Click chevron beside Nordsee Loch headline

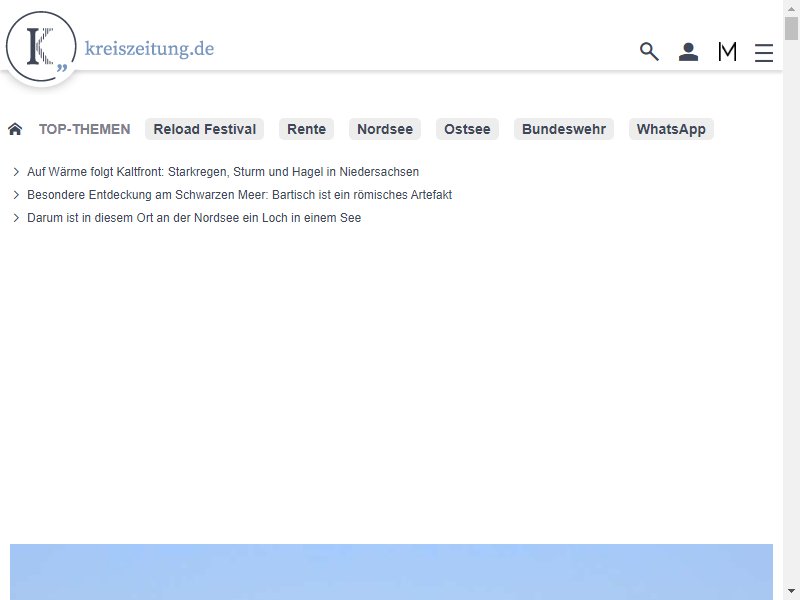(x=16, y=218)
